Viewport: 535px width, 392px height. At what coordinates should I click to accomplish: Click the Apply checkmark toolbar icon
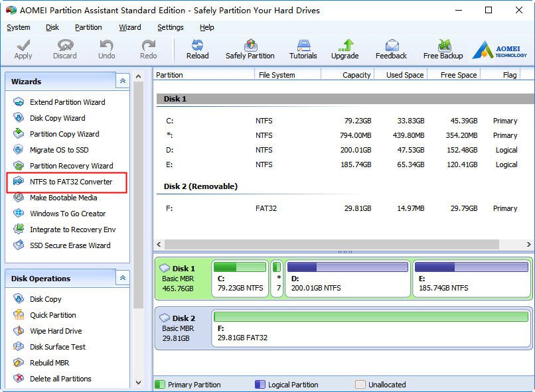pyautogui.click(x=23, y=45)
